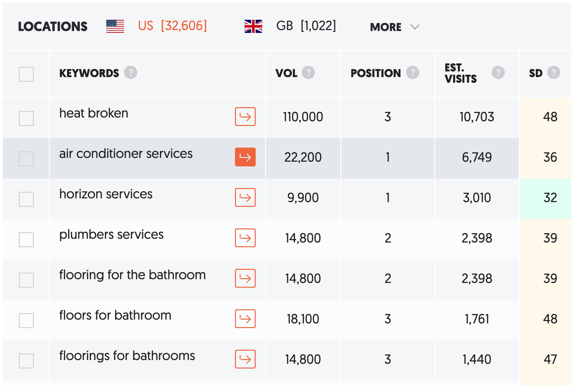
Task: Open arrow icon for flooring for the bathroom
Action: click(x=245, y=278)
